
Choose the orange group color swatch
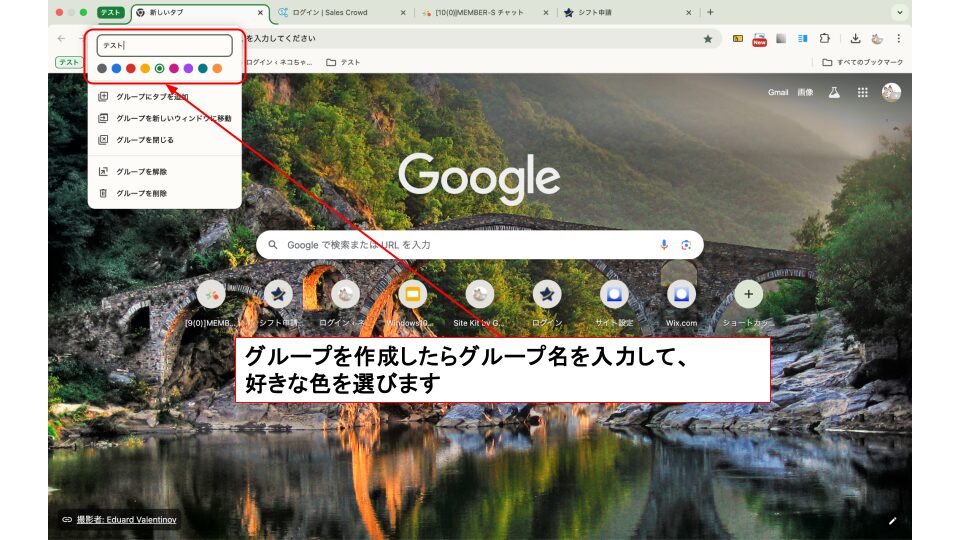click(217, 68)
